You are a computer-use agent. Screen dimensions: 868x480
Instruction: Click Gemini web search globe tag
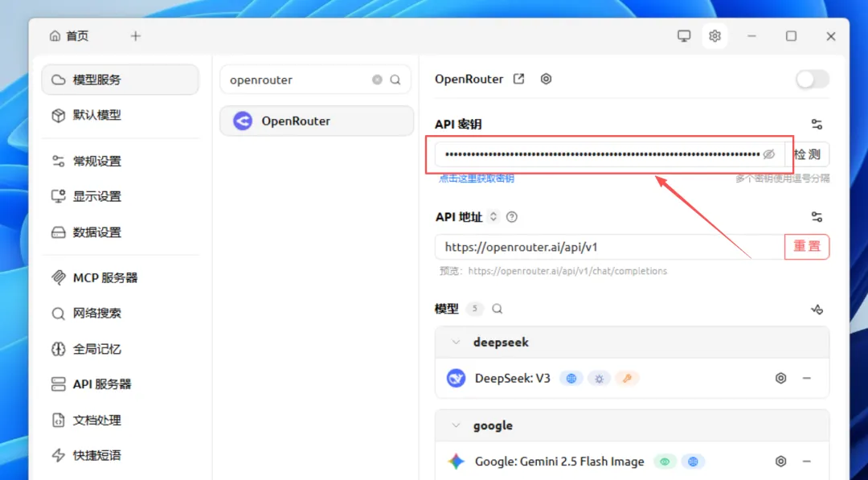(693, 462)
